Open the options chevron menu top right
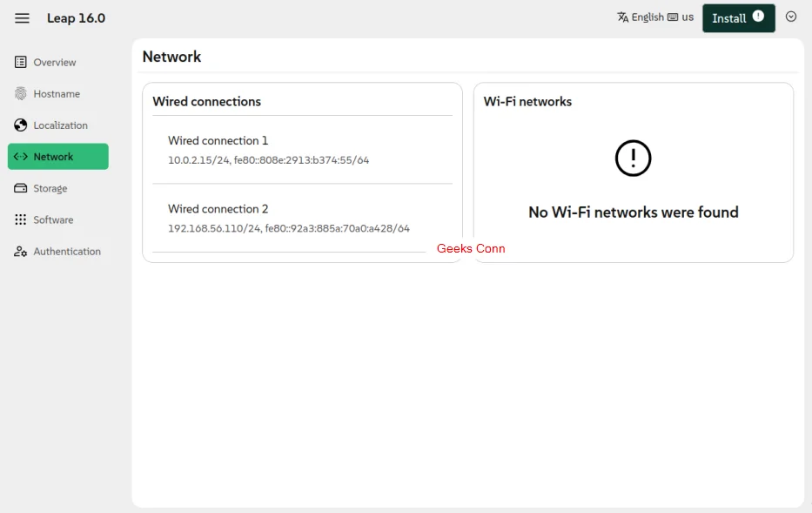 point(791,17)
